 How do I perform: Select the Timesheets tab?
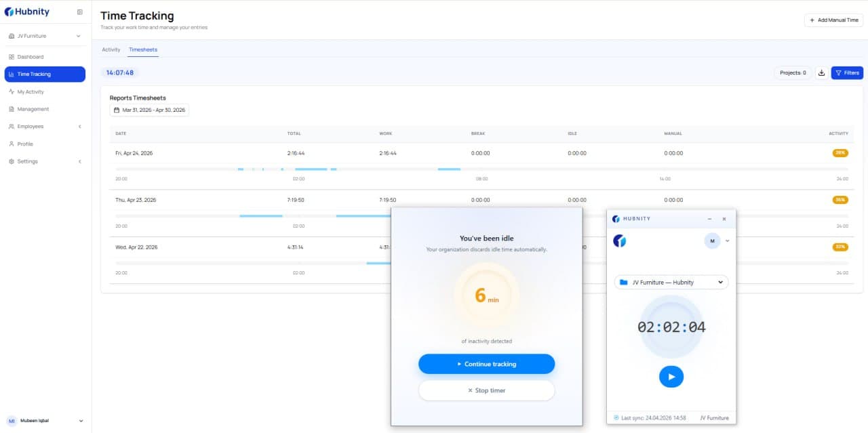click(x=143, y=49)
